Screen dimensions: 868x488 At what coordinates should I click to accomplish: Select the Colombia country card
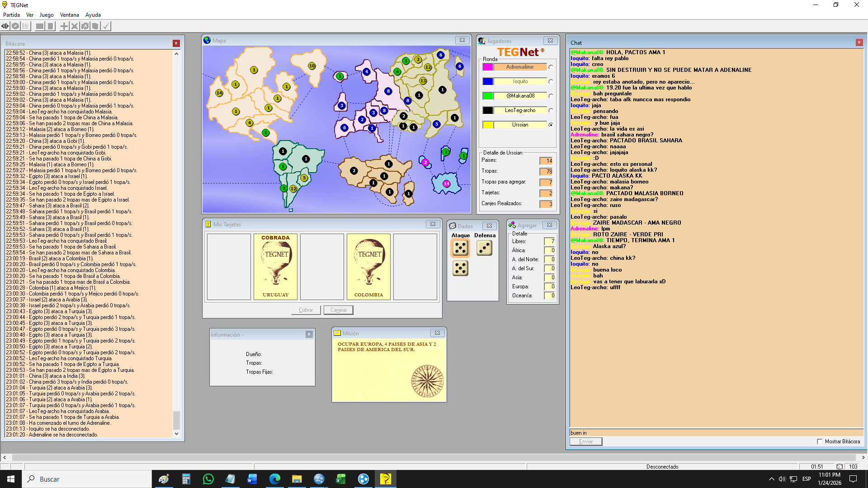pyautogui.click(x=368, y=267)
